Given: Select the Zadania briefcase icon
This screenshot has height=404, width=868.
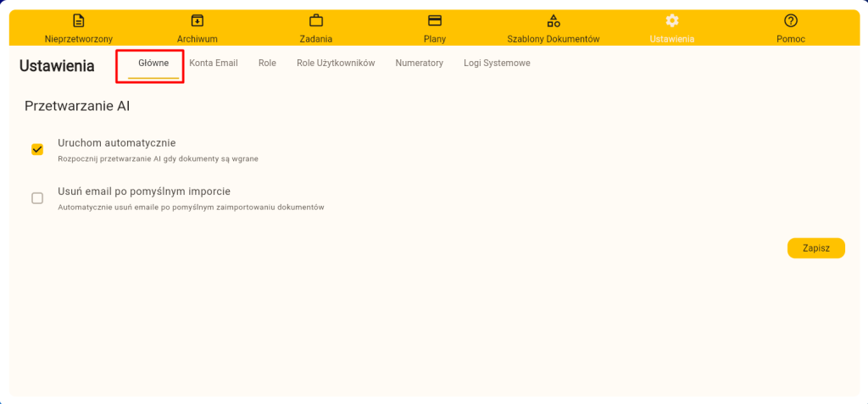Looking at the screenshot, I should (315, 20).
